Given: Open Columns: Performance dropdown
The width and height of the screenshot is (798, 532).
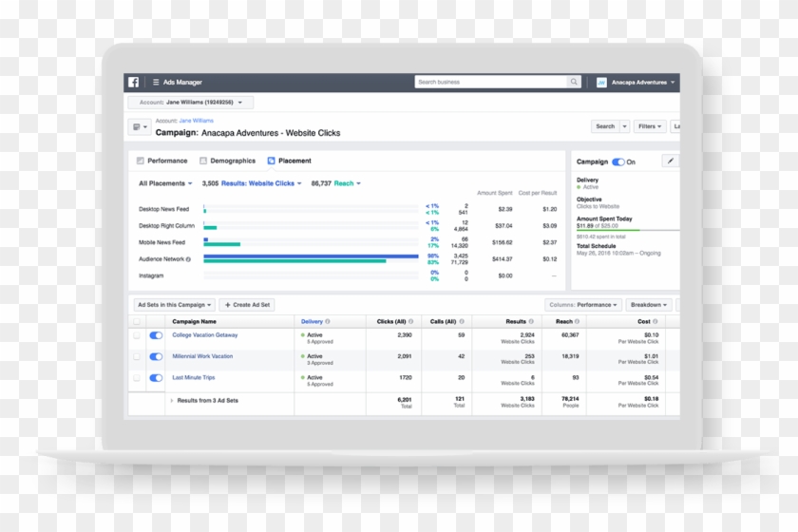Looking at the screenshot, I should [583, 305].
